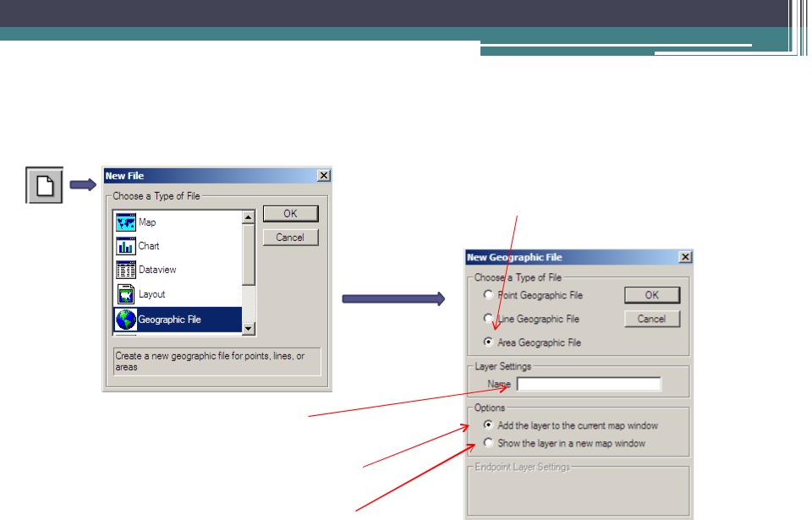Choose the Geographic File list entry text
The image size is (812, 520).
coord(169,320)
